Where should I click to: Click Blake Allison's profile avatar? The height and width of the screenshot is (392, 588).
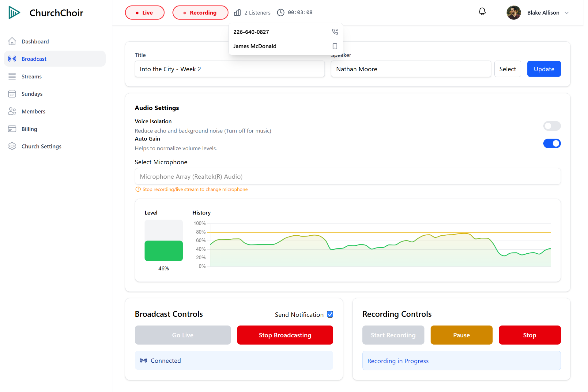pos(514,13)
